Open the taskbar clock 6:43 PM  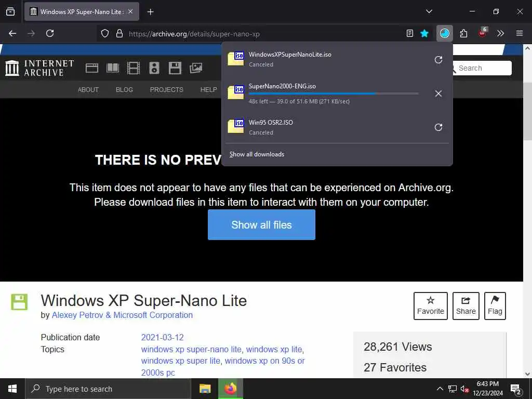(488, 389)
